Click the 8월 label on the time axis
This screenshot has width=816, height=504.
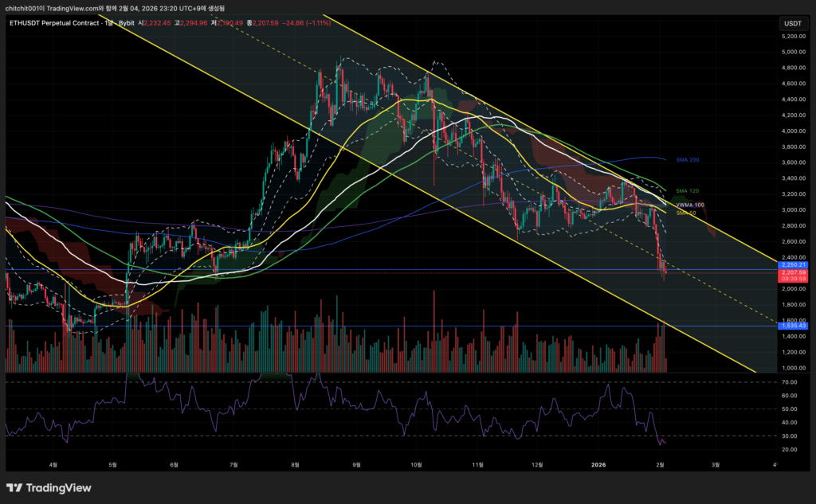[x=296, y=463]
